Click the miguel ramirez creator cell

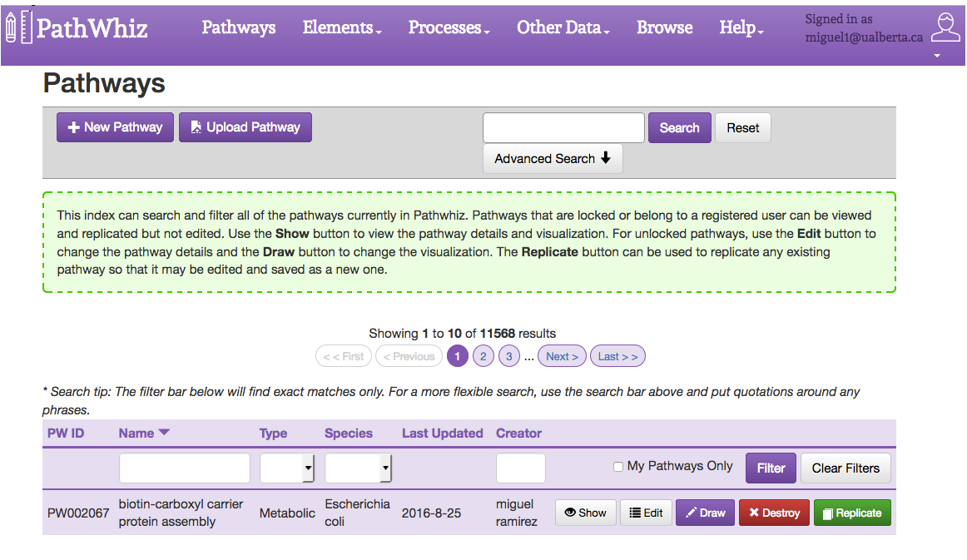[516, 513]
